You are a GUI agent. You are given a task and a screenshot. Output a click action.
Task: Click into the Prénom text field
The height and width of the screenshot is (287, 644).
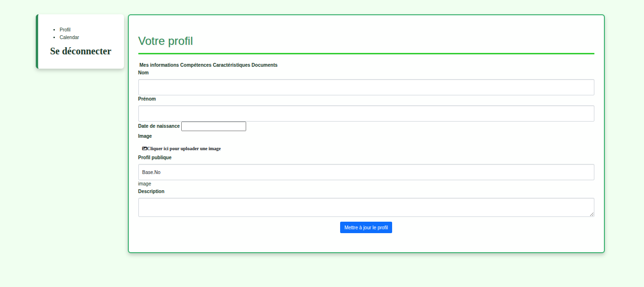(366, 113)
